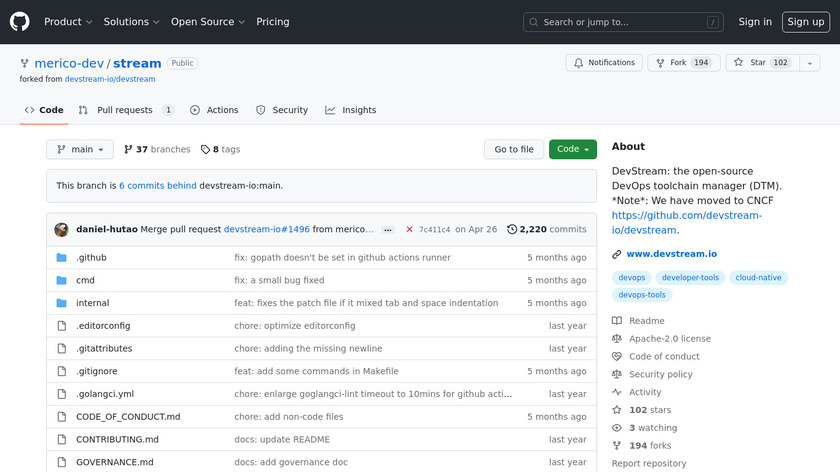Image resolution: width=840 pixels, height=472 pixels.
Task: Open the 6 commits behind link
Action: [x=158, y=186]
